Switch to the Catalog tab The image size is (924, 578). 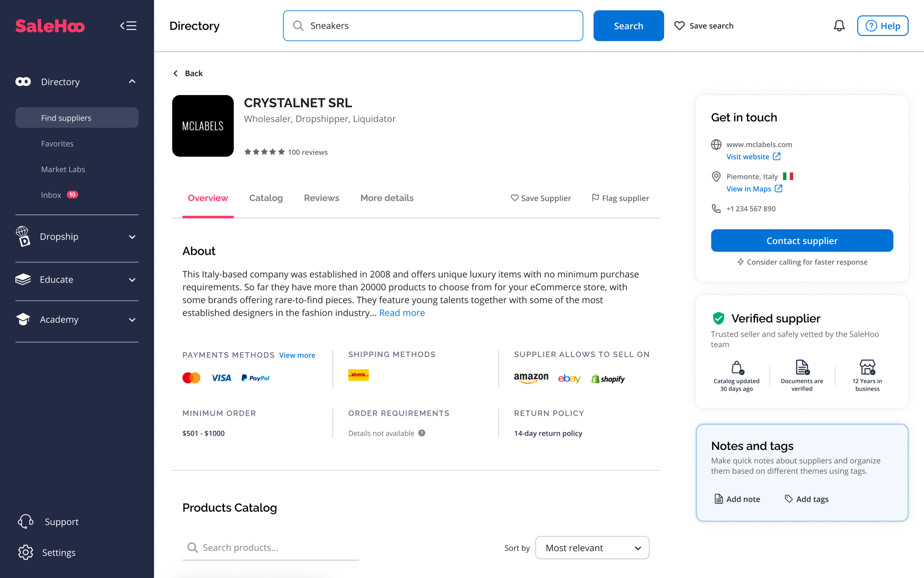point(266,198)
